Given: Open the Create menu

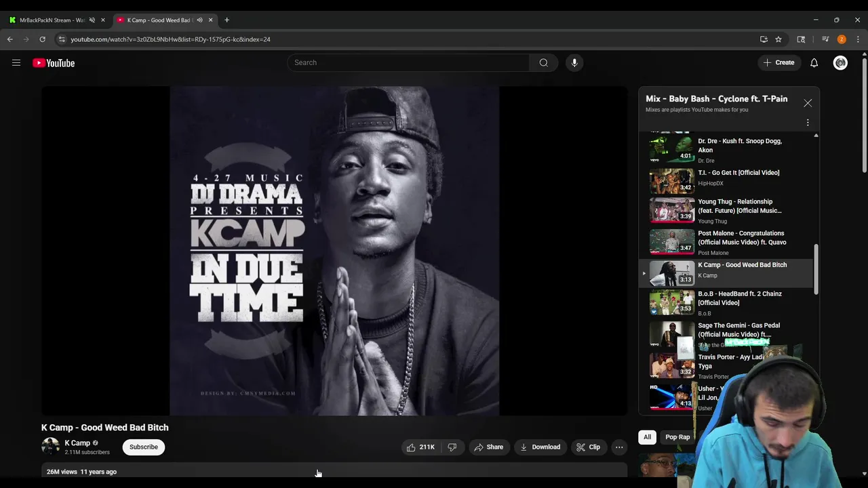Looking at the screenshot, I should [778, 62].
